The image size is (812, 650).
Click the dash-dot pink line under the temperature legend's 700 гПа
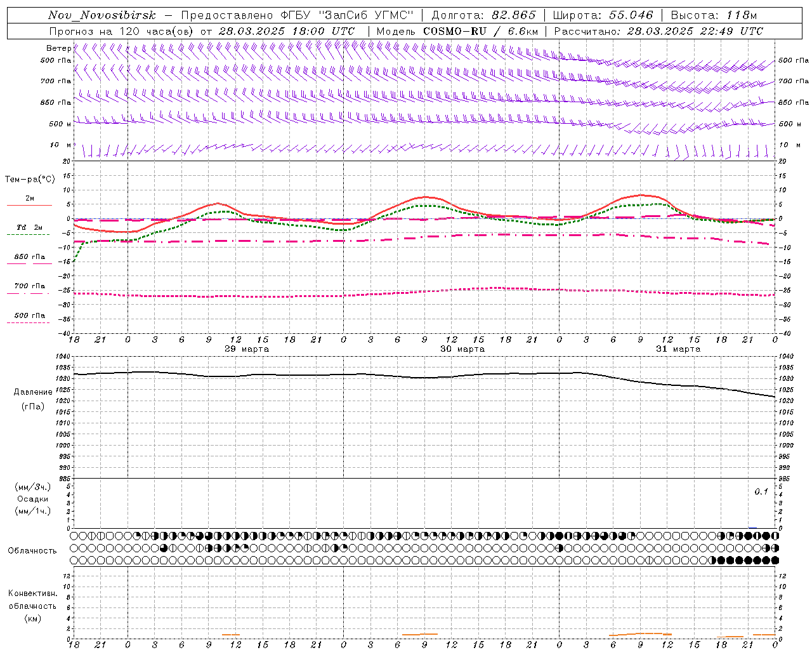[x=28, y=293]
